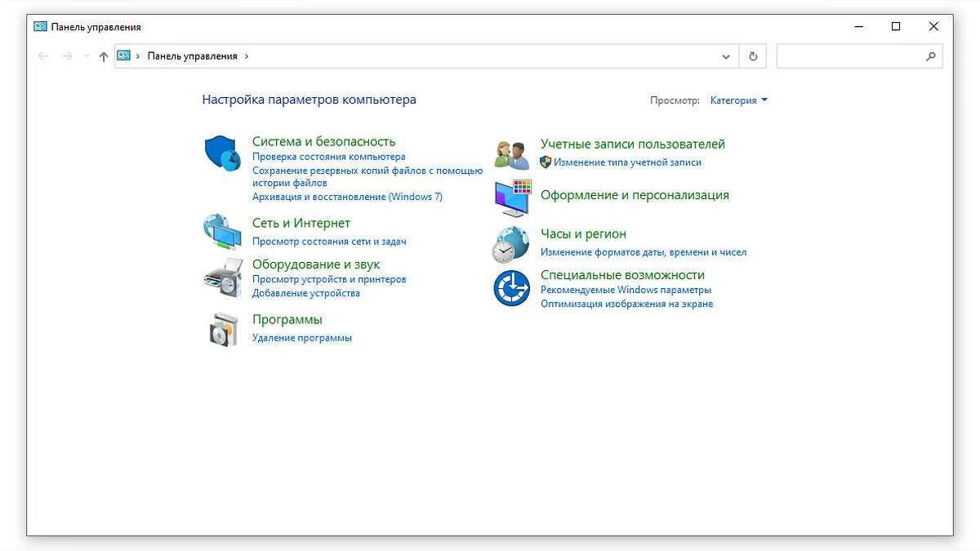Open the address bar history dropdown arrow
The height and width of the screenshot is (551, 980).
(726, 56)
